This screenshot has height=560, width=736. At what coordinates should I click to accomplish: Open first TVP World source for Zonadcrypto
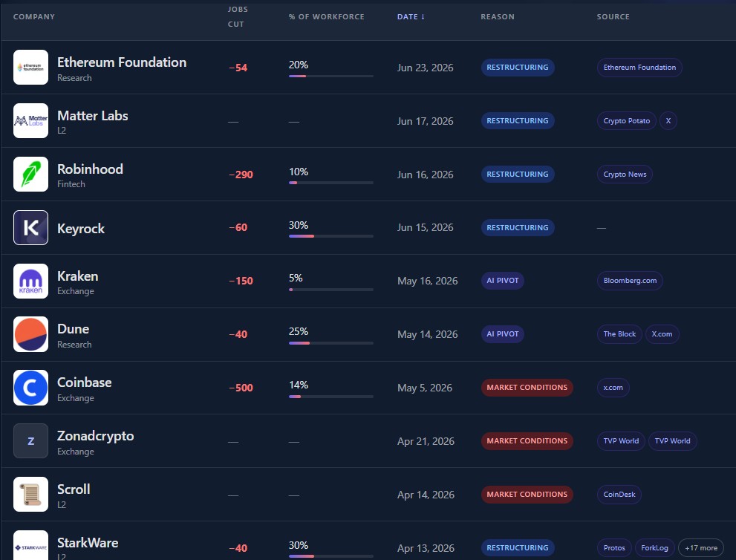pos(621,441)
